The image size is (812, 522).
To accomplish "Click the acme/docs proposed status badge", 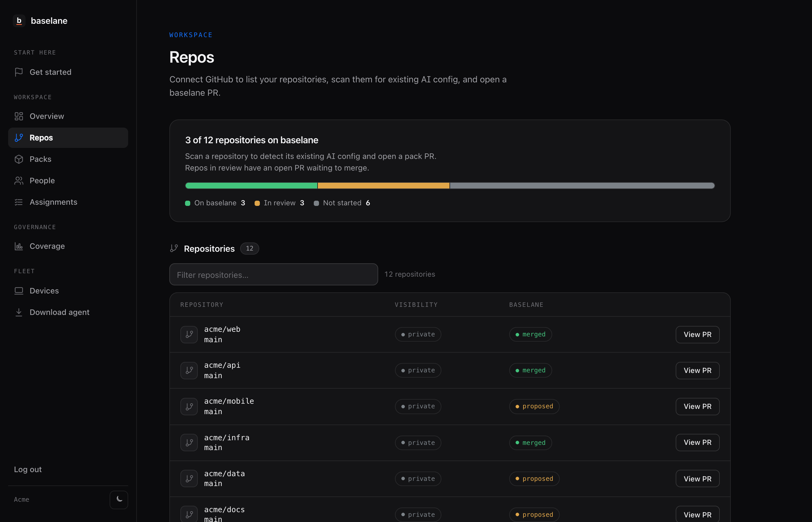I will click(x=534, y=514).
